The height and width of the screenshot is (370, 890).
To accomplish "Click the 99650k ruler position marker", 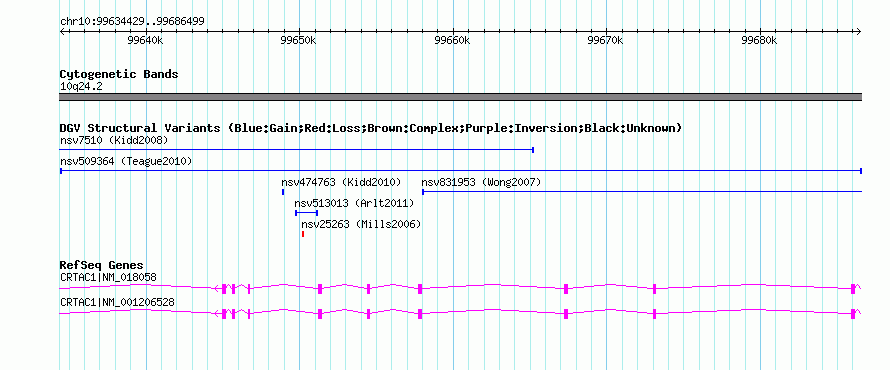I will (299, 40).
